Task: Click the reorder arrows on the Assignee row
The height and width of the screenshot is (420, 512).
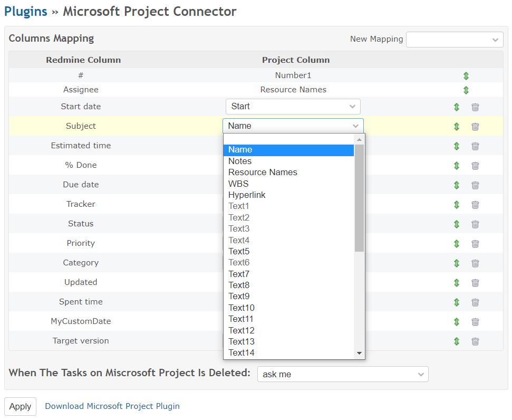Action: point(466,90)
